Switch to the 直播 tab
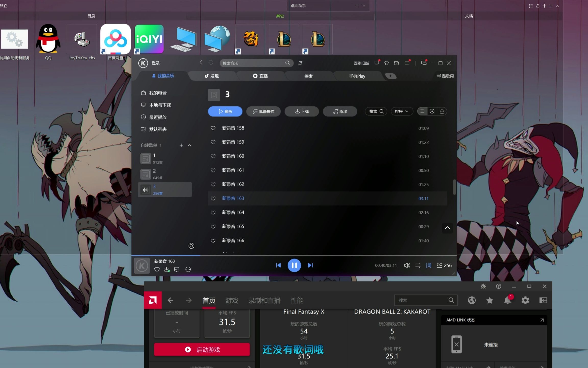The image size is (588, 368). (x=260, y=76)
